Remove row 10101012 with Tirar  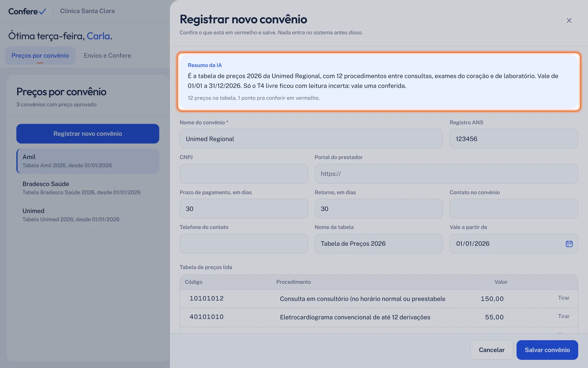[563, 298]
